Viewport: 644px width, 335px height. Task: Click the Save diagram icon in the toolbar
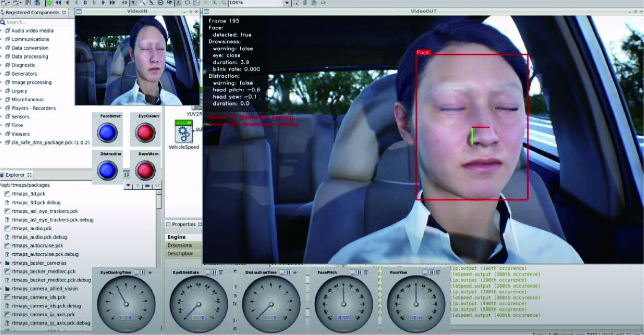[28, 2]
